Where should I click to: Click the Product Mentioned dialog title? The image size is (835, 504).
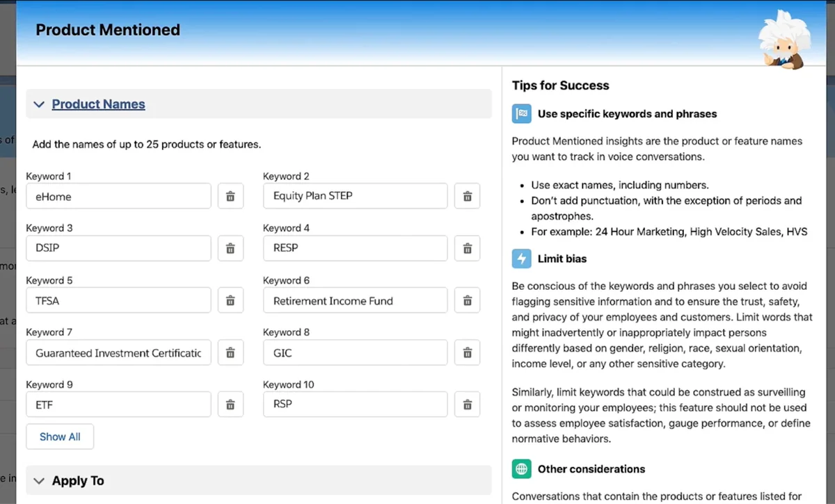coord(108,30)
